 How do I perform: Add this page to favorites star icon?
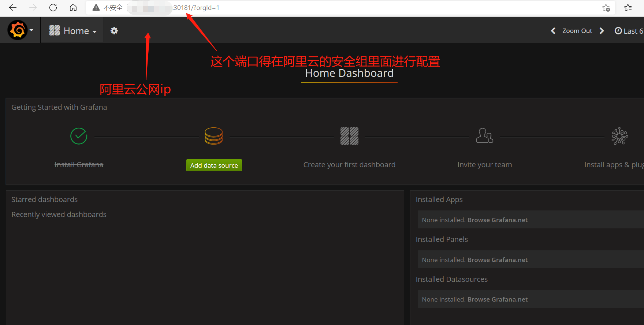coord(606,8)
